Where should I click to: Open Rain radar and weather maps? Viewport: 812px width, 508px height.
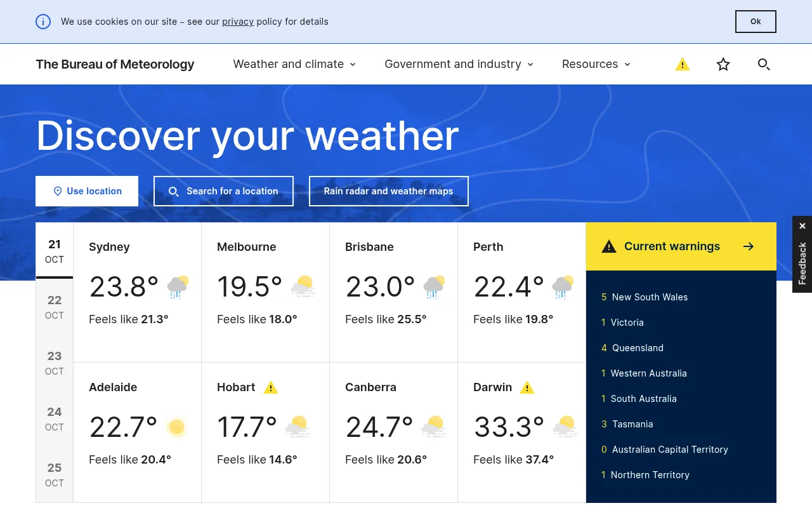(x=389, y=191)
